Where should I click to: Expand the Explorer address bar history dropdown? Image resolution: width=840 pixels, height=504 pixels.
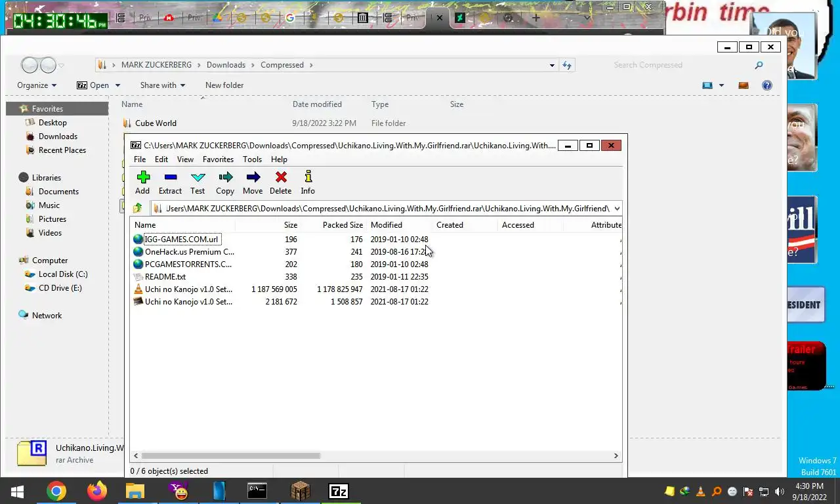tap(552, 65)
